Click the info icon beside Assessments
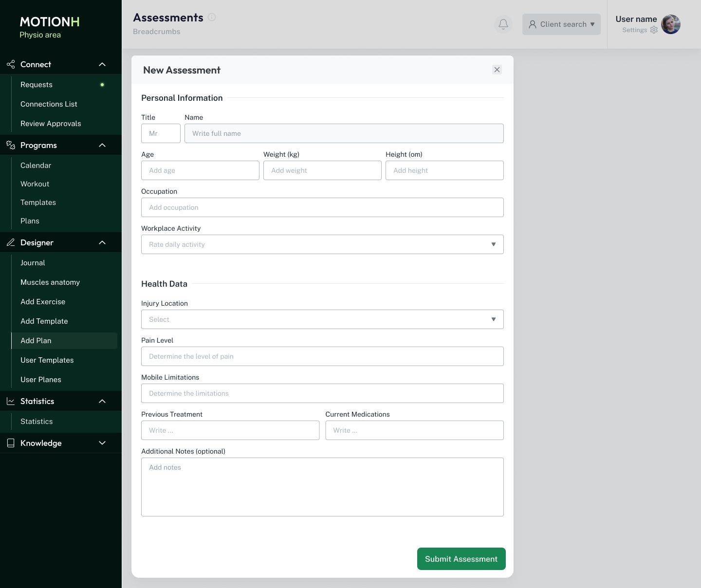The height and width of the screenshot is (588, 701). 212,17
